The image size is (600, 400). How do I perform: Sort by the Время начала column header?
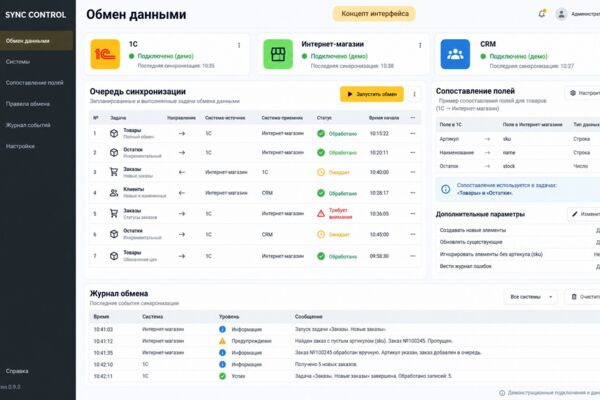point(384,118)
